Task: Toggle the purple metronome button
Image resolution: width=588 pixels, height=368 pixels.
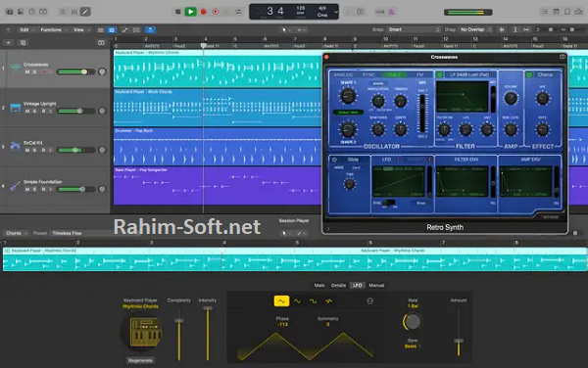Action: click(391, 12)
